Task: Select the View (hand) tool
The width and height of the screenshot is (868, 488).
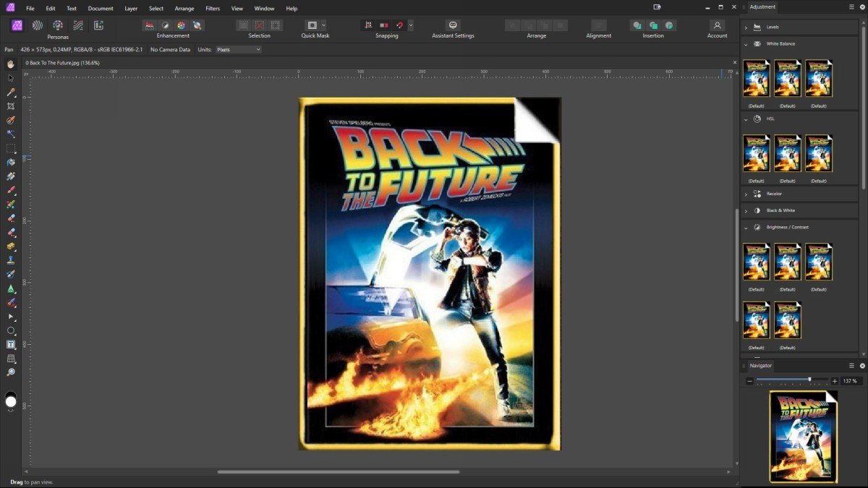Action: tap(11, 64)
